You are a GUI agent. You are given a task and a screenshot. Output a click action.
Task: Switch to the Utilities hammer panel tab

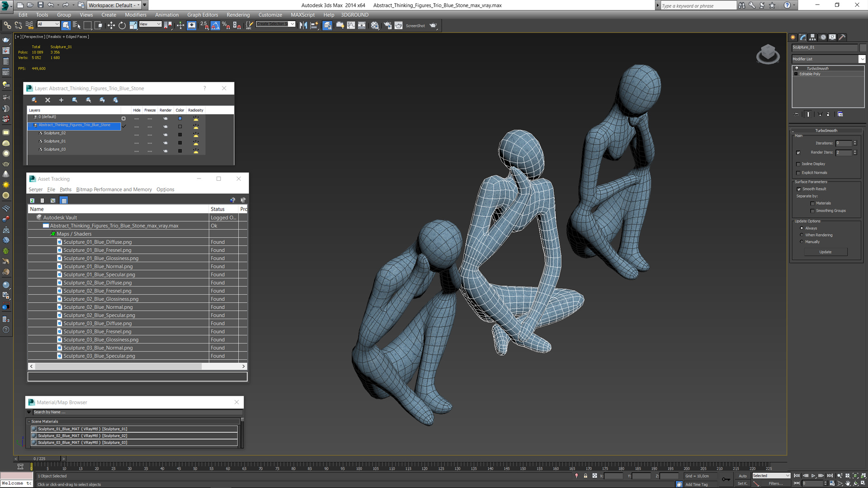tap(842, 38)
